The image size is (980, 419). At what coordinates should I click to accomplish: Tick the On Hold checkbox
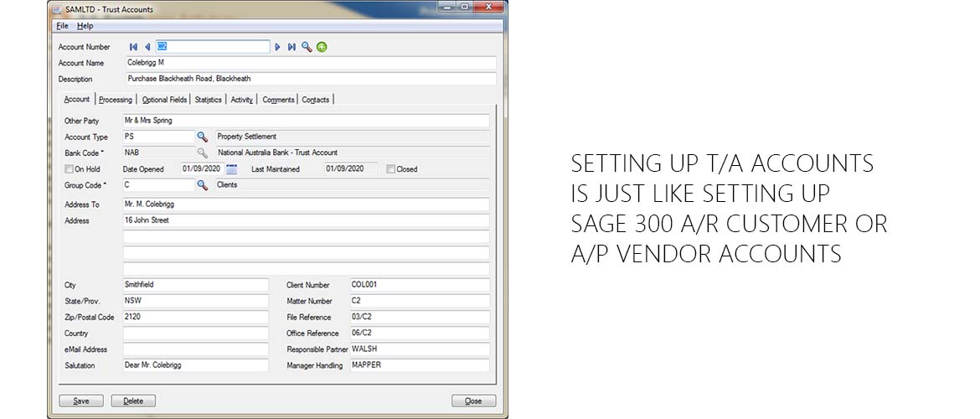pyautogui.click(x=69, y=168)
